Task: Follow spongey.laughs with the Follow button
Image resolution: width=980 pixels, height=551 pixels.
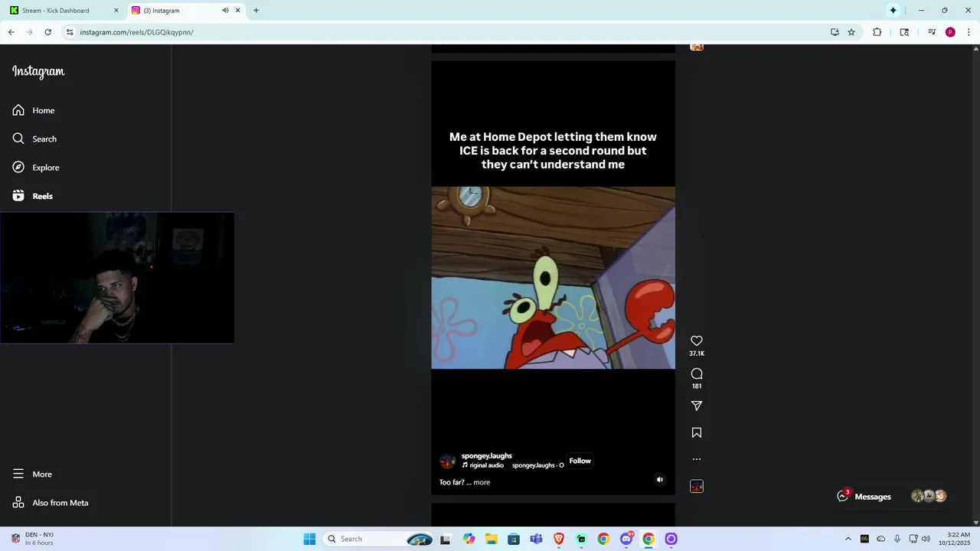Action: click(x=580, y=461)
